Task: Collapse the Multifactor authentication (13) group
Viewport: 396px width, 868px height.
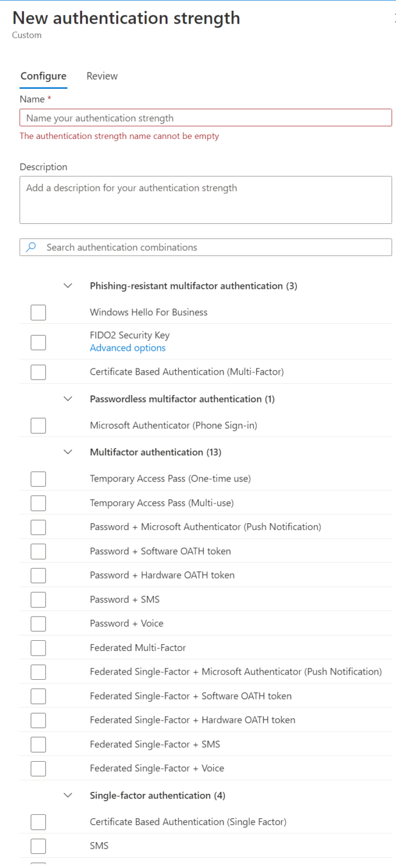Action: tap(68, 452)
